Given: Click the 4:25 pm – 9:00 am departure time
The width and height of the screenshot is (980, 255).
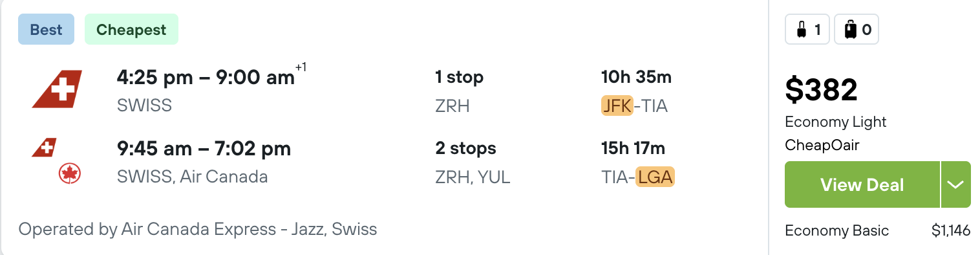Looking at the screenshot, I should tap(206, 78).
